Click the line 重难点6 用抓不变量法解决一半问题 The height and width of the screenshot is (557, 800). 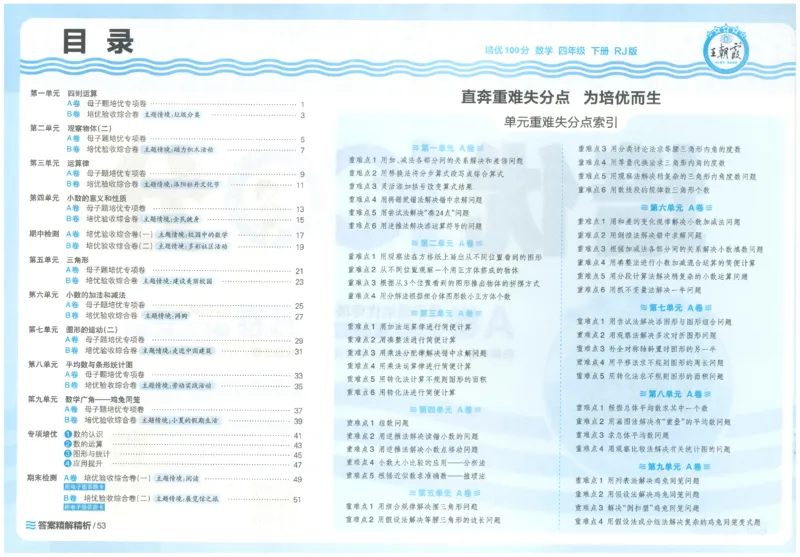pos(639,290)
